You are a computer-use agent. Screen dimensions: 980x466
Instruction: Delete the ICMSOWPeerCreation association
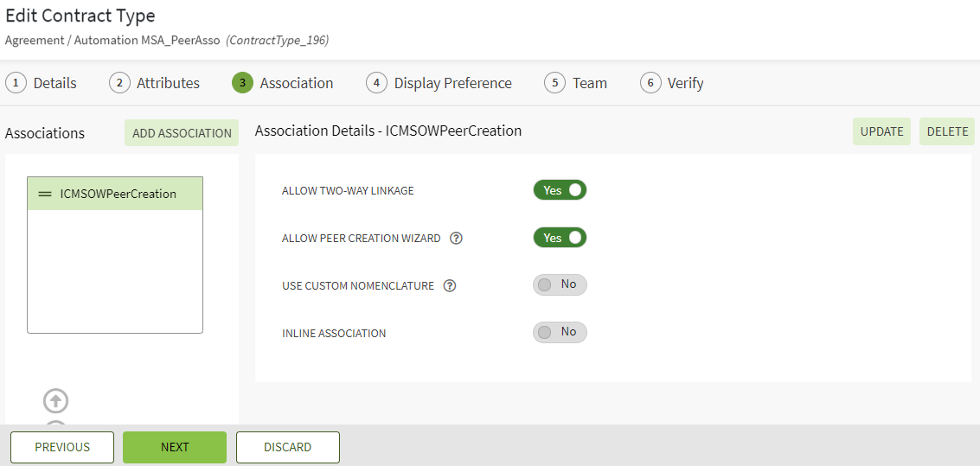(x=947, y=131)
